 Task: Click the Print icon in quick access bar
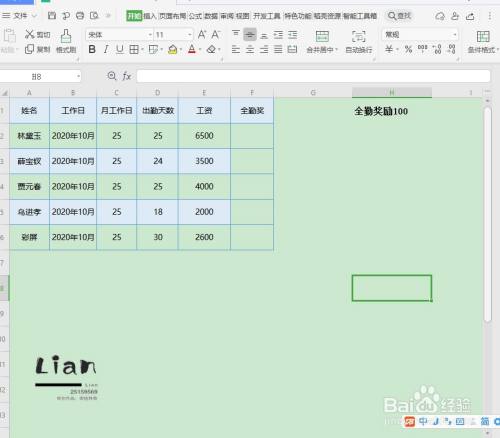click(80, 15)
